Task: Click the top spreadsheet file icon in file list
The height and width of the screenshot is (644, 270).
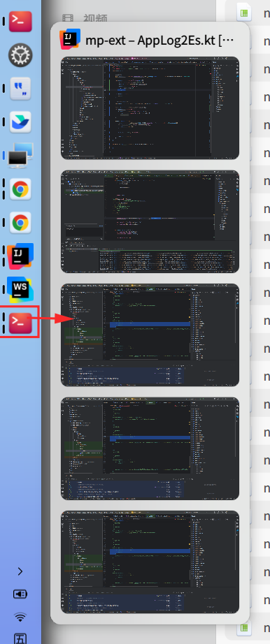Action: click(x=244, y=13)
